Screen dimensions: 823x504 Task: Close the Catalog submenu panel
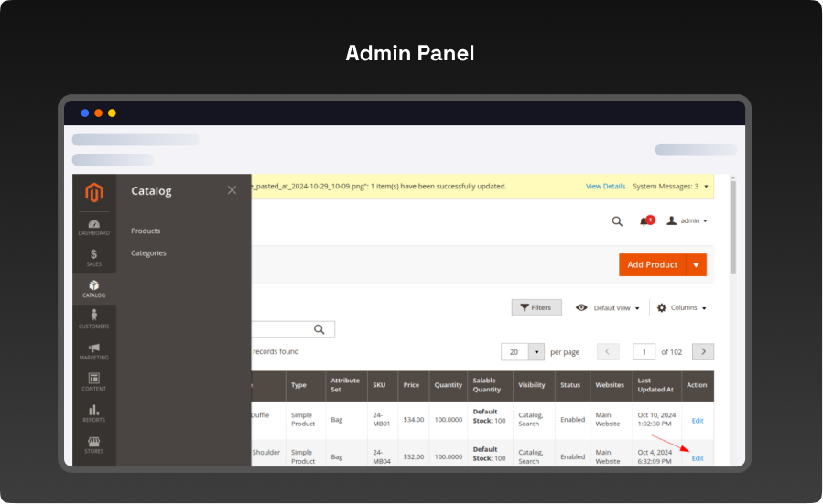232,190
